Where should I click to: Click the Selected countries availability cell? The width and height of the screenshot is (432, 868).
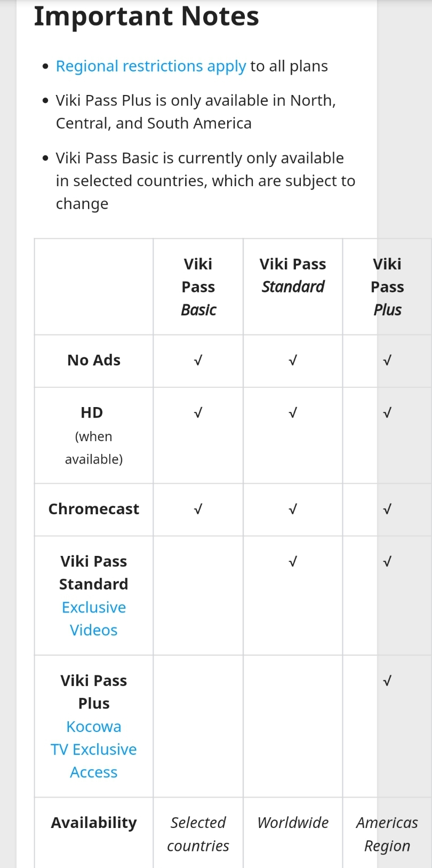pyautogui.click(x=198, y=834)
